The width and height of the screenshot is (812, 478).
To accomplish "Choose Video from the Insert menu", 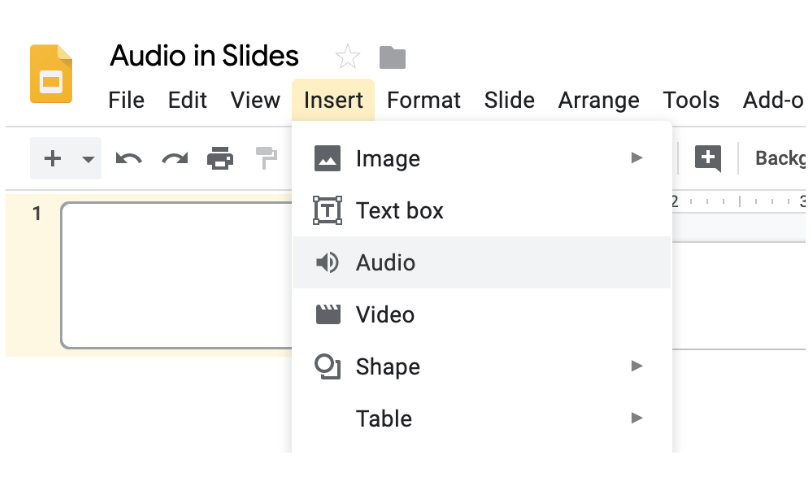I will pyautogui.click(x=385, y=314).
